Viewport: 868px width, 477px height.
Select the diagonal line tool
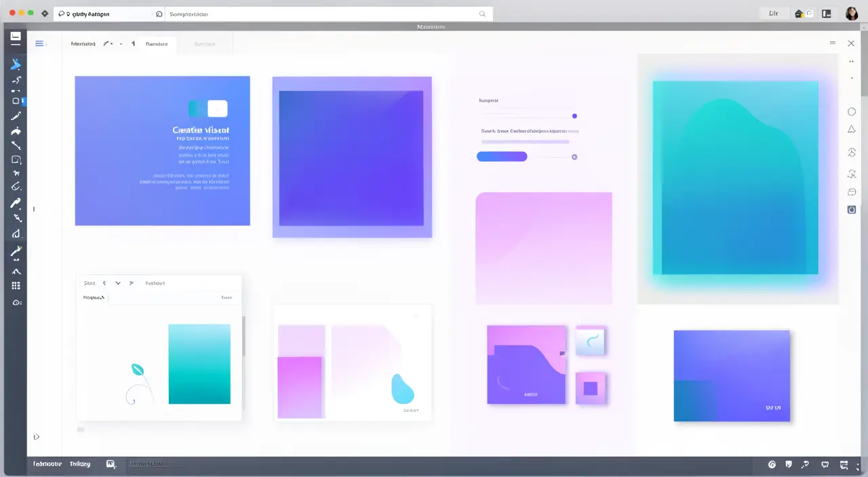click(x=16, y=145)
